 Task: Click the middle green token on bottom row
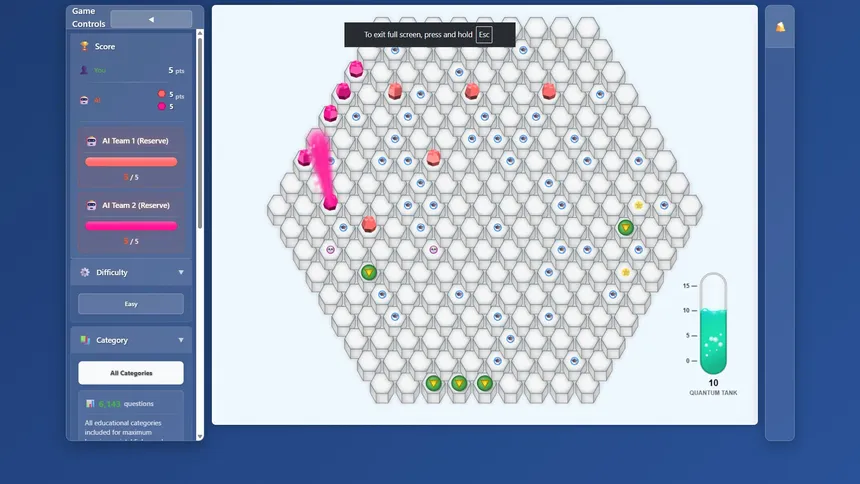point(459,383)
